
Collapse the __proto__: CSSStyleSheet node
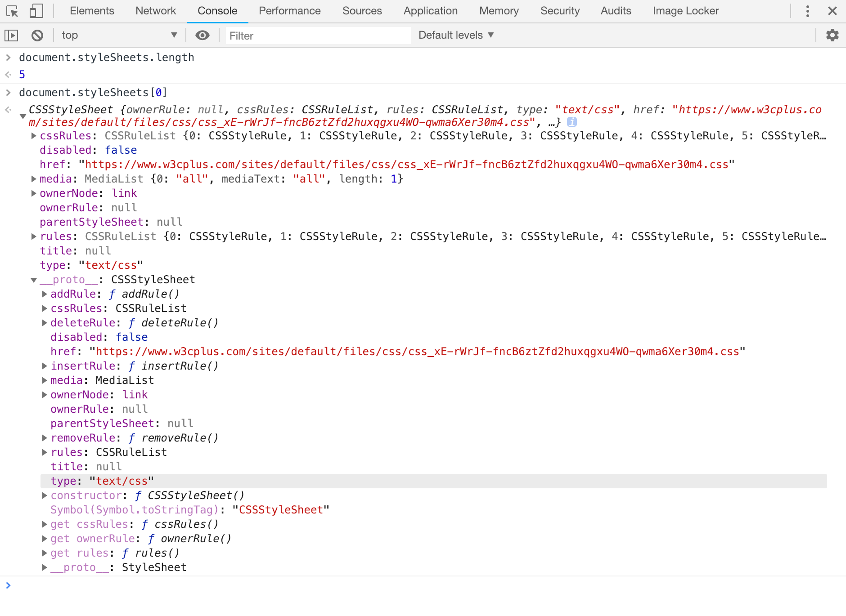34,280
